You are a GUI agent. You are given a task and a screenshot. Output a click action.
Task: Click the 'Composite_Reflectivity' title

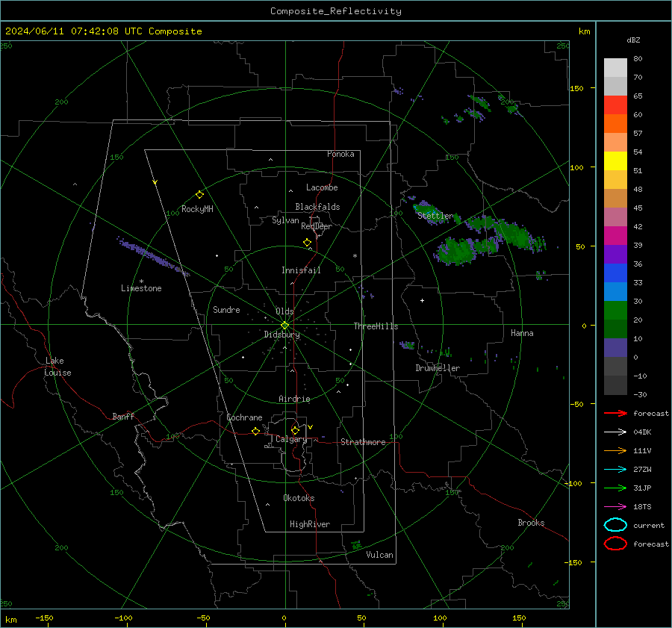tap(335, 11)
